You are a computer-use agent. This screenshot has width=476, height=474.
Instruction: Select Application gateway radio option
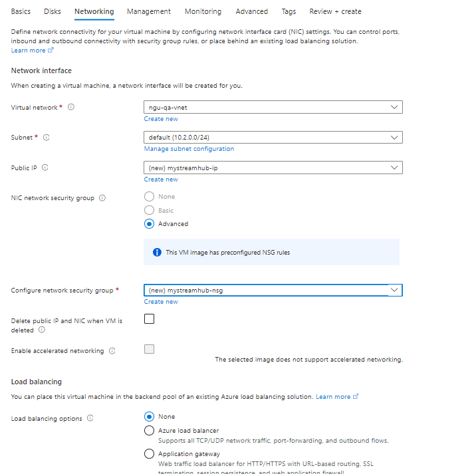coord(150,454)
